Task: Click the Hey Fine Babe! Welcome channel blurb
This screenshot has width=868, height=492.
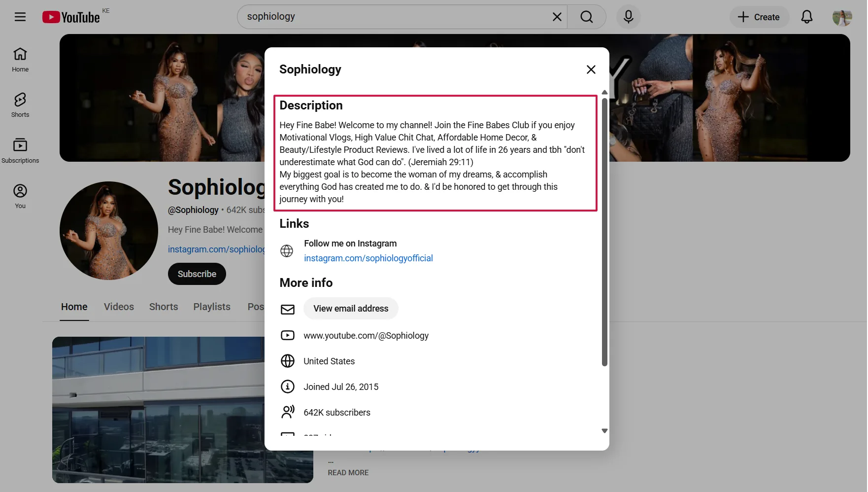Action: click(x=215, y=230)
